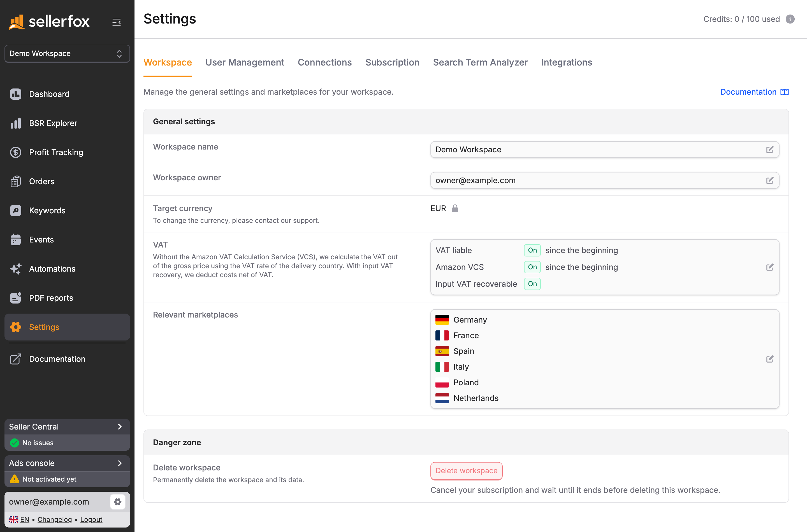Toggle the VAT liable On badge

(532, 250)
